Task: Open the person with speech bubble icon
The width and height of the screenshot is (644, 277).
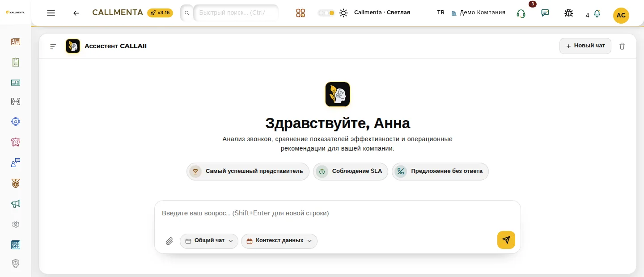Action: pyautogui.click(x=16, y=163)
